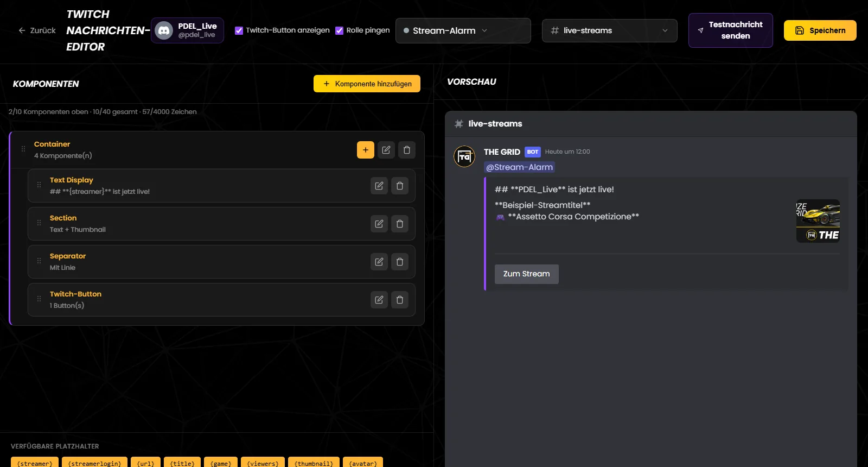868x467 pixels.
Task: Click the {streamer} placeholder chip
Action: point(35,463)
